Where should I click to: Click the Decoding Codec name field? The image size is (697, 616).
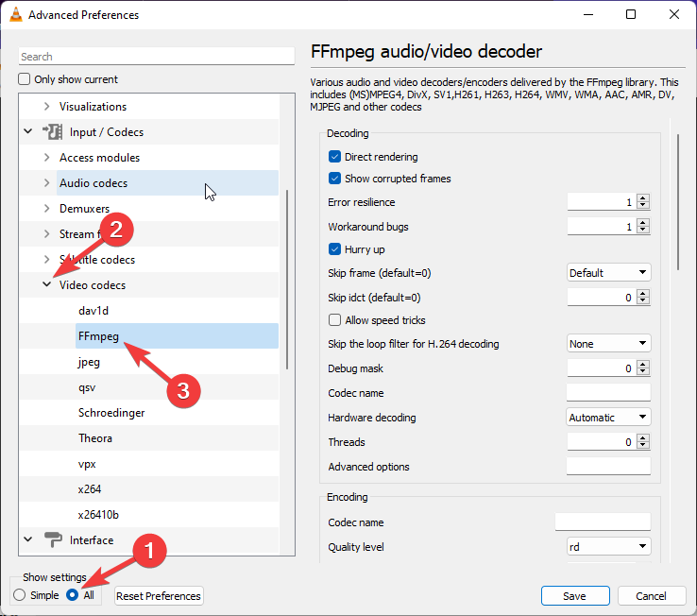pyautogui.click(x=608, y=393)
